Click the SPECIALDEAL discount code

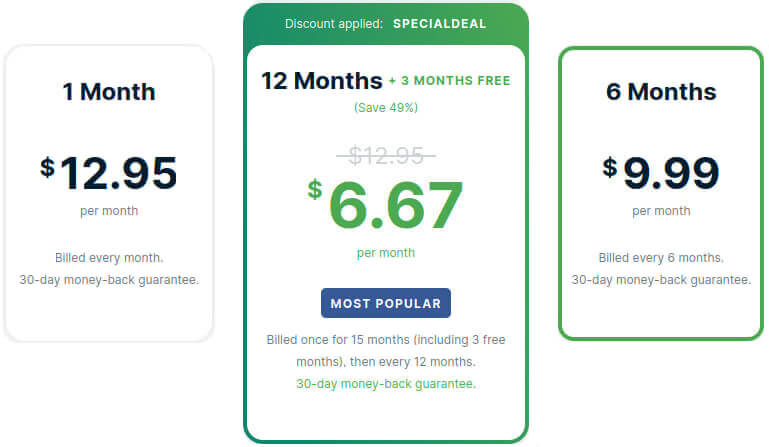[x=439, y=24]
